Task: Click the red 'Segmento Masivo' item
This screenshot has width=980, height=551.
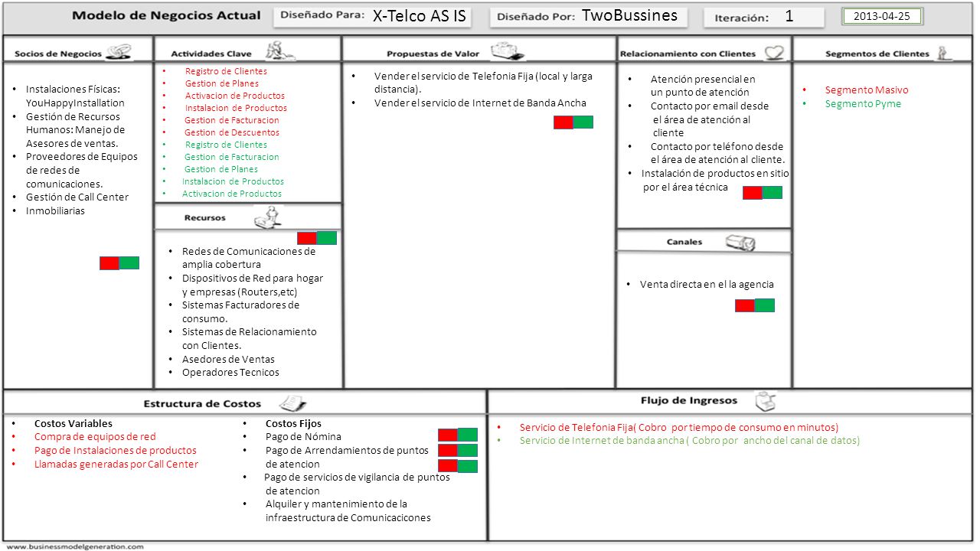Action: (x=867, y=90)
